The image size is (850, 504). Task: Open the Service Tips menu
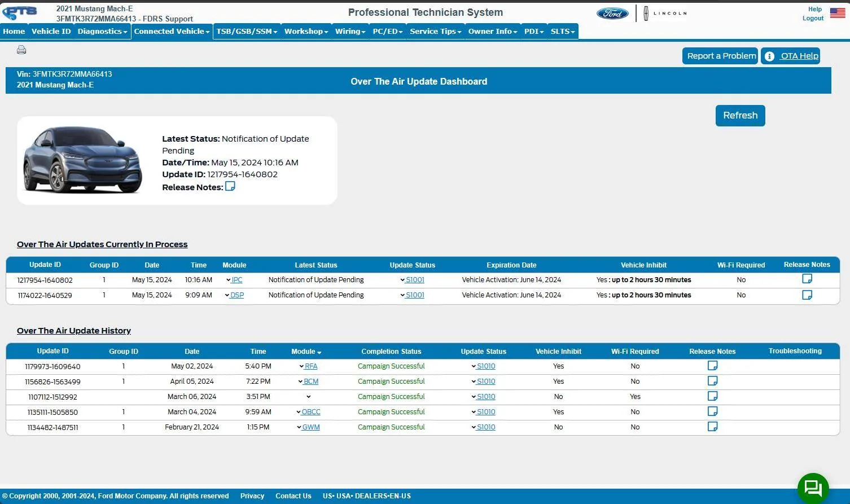point(435,32)
